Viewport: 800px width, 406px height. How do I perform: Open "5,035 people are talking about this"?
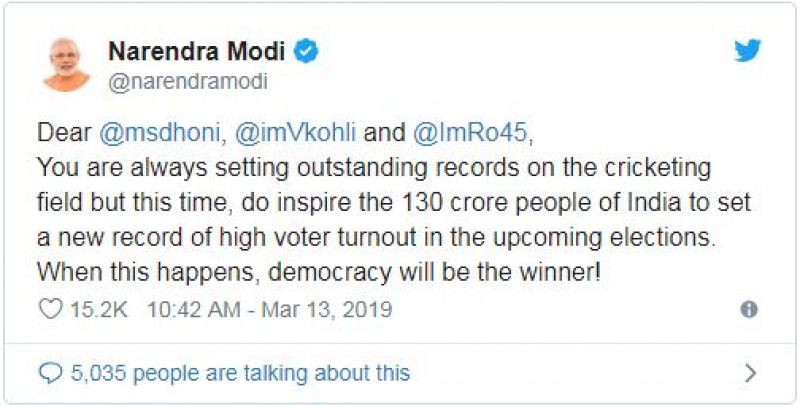[x=240, y=373]
